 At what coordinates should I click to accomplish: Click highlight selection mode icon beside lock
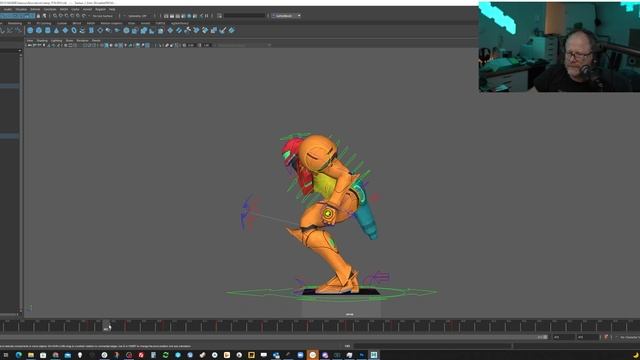[44, 16]
